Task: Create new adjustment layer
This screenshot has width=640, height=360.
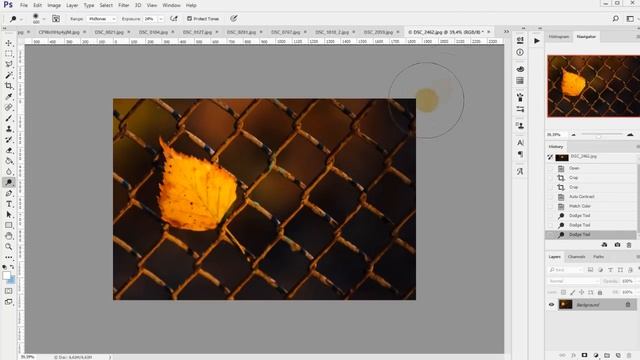Action: [x=596, y=355]
